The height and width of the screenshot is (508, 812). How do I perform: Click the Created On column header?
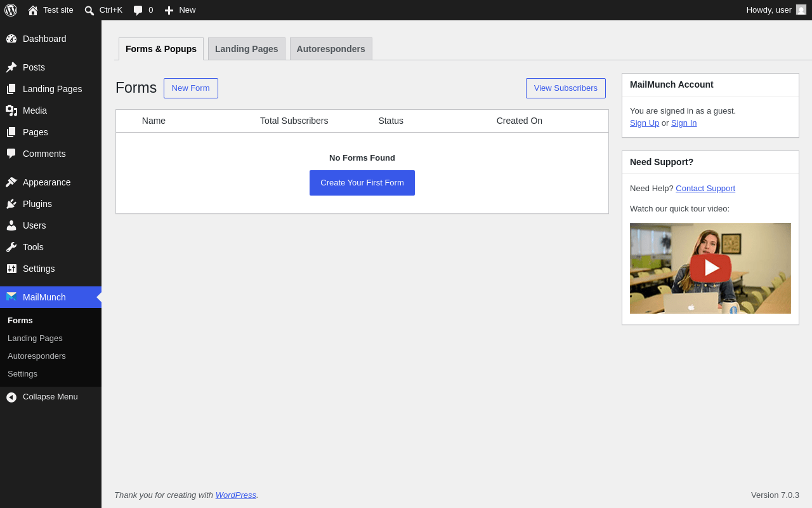point(520,121)
